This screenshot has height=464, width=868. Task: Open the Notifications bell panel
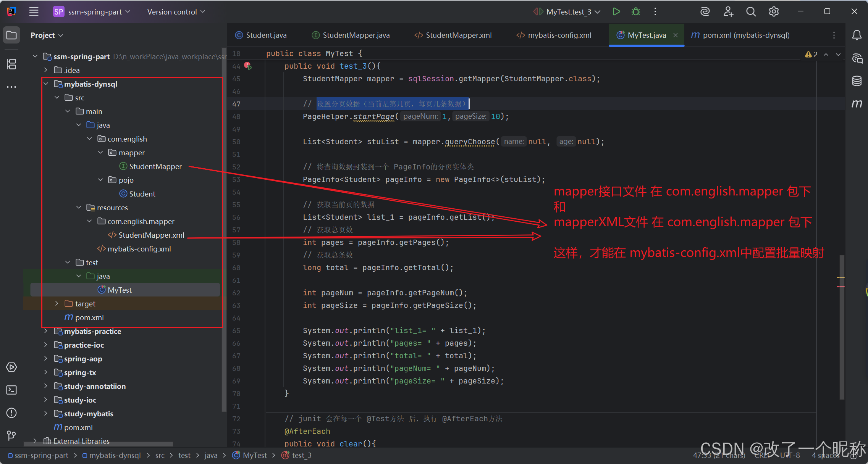pyautogui.click(x=857, y=35)
